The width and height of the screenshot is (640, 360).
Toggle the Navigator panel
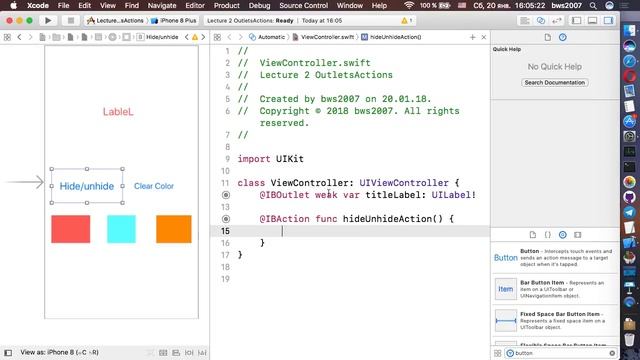point(576,20)
